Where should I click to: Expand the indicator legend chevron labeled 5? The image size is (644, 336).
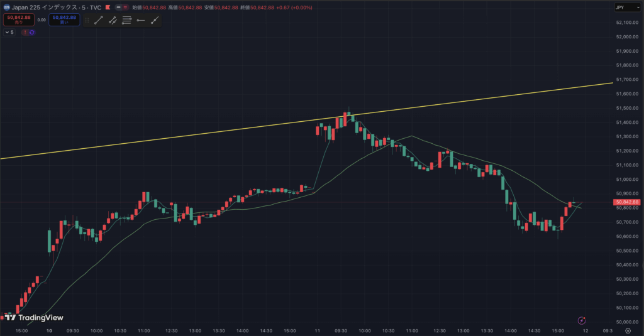click(9, 32)
